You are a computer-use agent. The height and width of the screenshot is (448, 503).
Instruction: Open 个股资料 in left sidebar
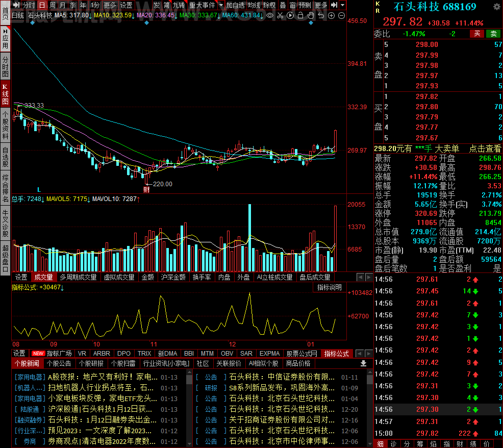tap(5, 126)
